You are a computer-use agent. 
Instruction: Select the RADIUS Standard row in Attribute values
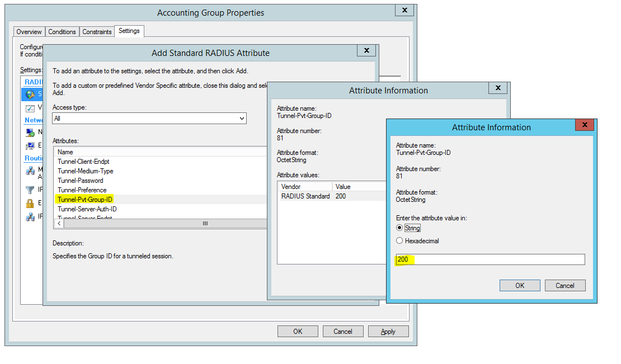coord(332,196)
